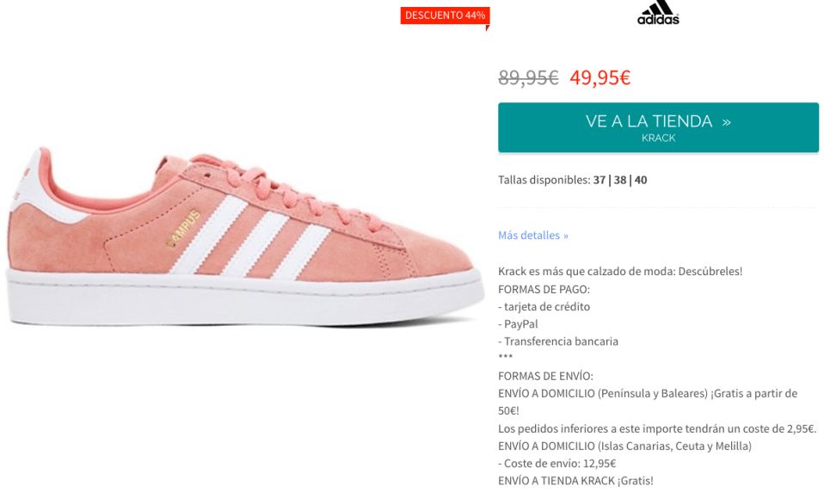Click the tarjeta de crédito line

pyautogui.click(x=544, y=307)
